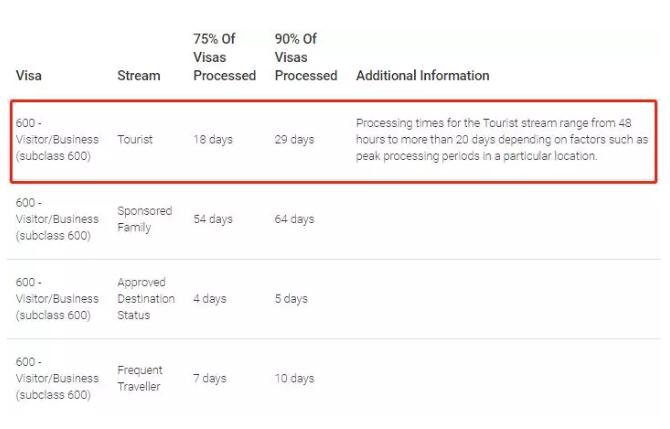This screenshot has height=429, width=670.
Task: Click the 4 days value
Action: [210, 298]
